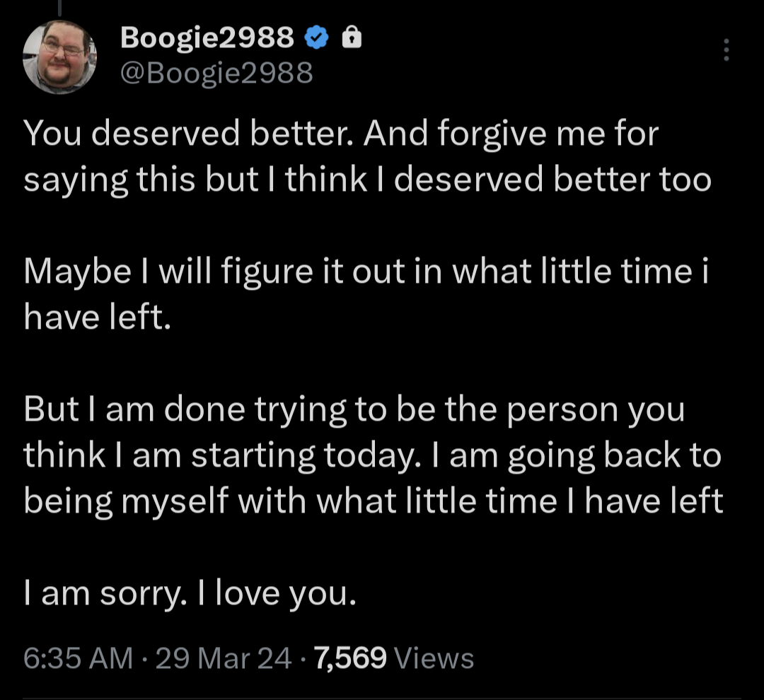Click the line starting "being myself with"
Screen dimensions: 764x700
[373, 502]
